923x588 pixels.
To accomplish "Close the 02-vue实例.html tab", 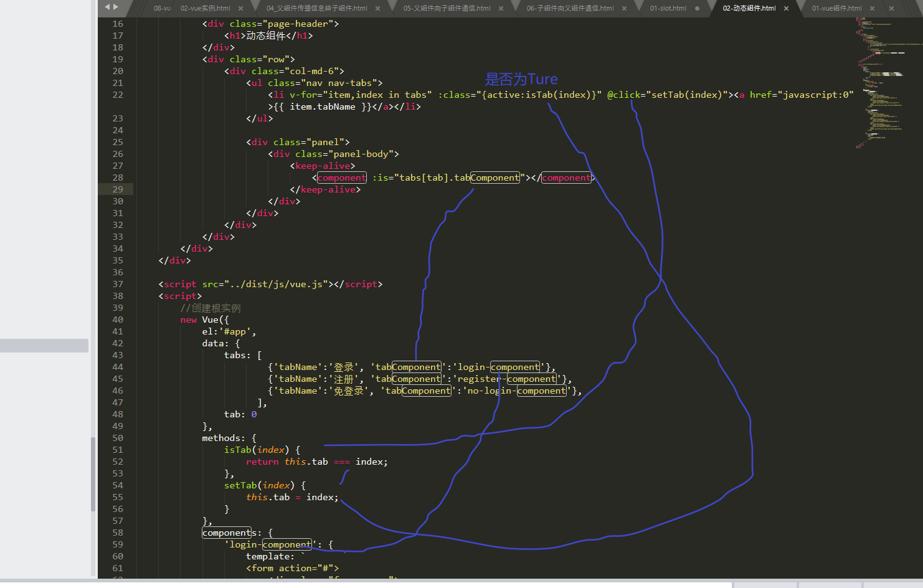I will pos(241,8).
